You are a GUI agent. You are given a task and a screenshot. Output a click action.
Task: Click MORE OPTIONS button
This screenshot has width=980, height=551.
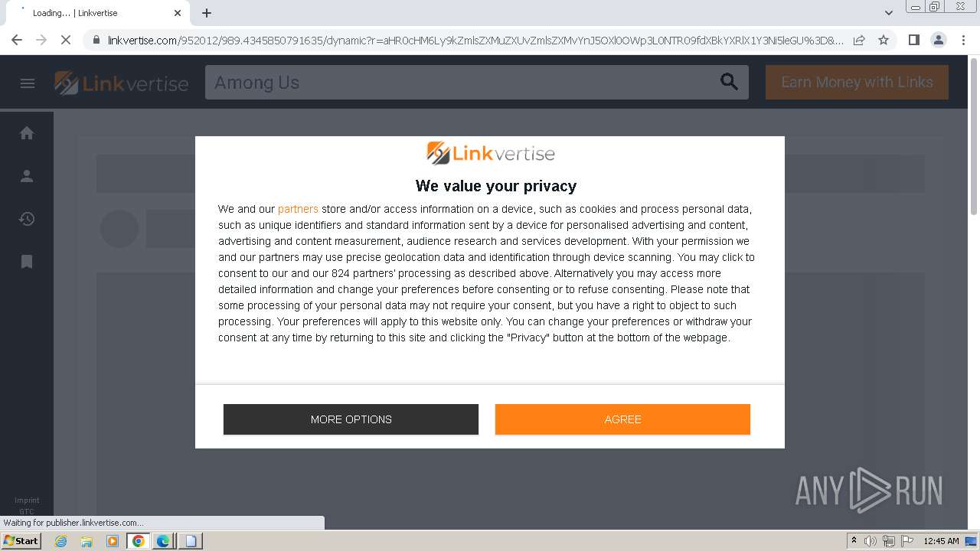point(351,419)
